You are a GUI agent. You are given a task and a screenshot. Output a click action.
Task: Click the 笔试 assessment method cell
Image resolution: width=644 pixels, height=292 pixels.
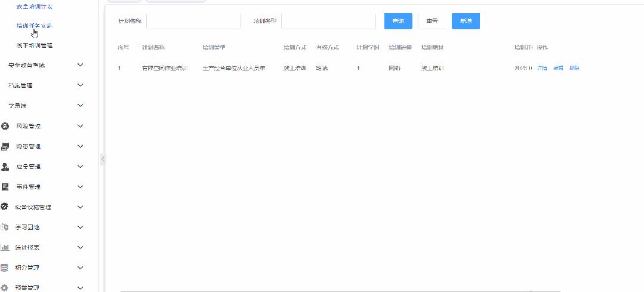point(322,68)
